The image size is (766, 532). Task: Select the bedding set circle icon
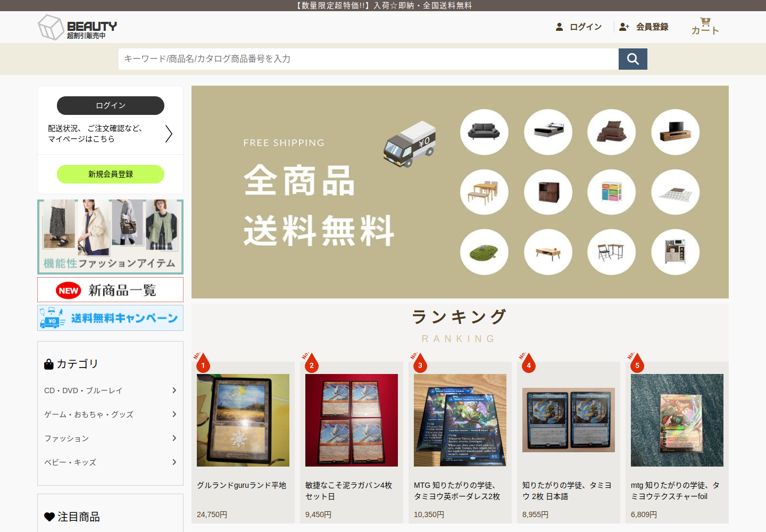click(x=612, y=132)
